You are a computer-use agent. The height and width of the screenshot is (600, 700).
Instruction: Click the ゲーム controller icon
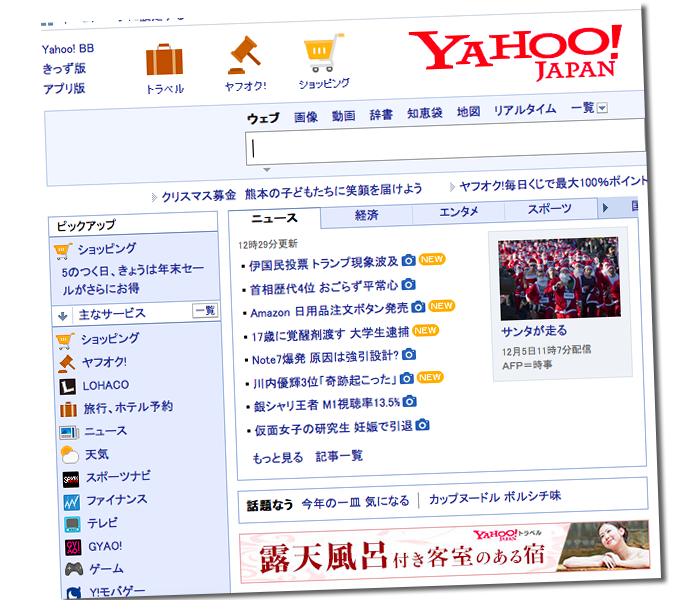click(x=74, y=569)
